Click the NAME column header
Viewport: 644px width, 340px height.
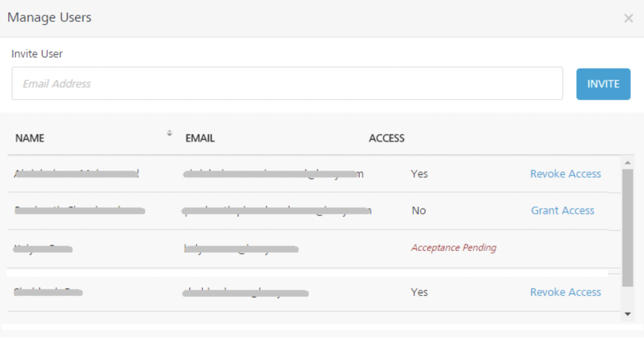(x=30, y=138)
